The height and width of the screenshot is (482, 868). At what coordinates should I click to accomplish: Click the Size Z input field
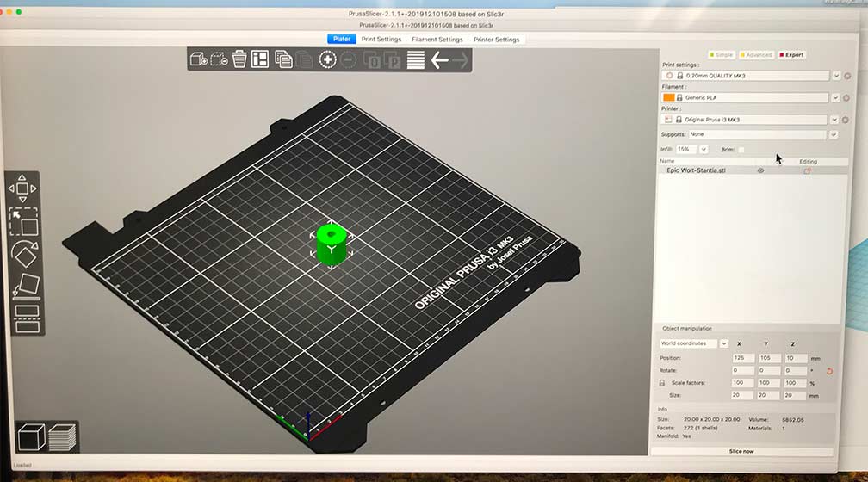coord(794,396)
